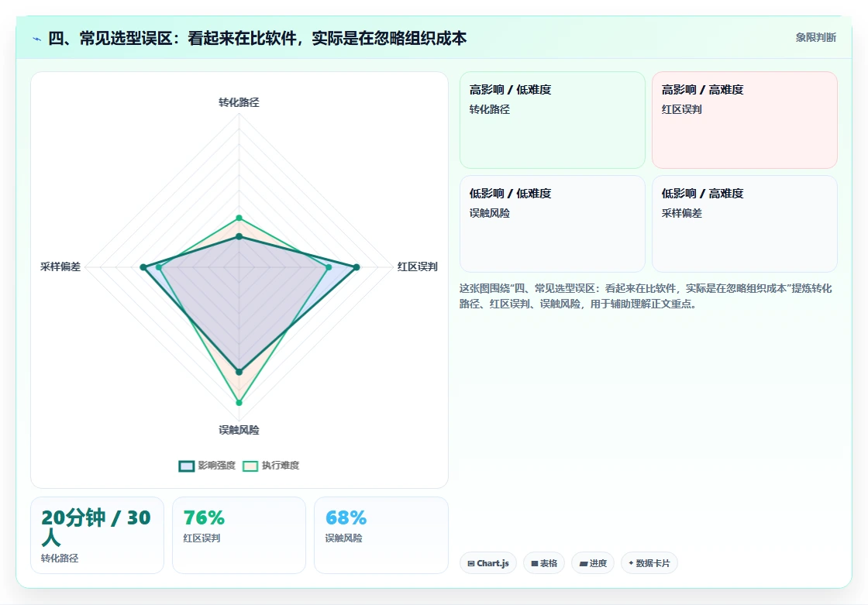Toggle the 执行难度 legend series
Viewport: 868px width, 605px height.
(271, 466)
